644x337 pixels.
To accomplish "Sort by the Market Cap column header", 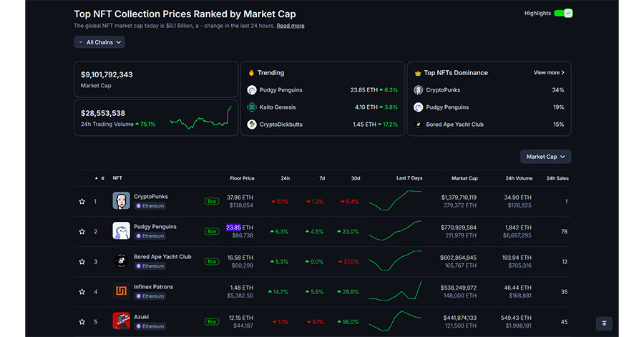I will [x=464, y=178].
